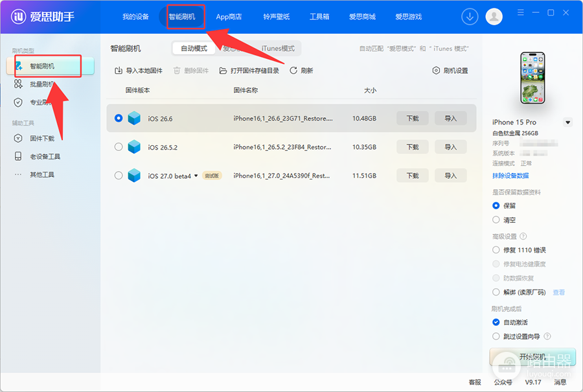Click the iPhone 15 Pro device image
Image resolution: width=583 pixels, height=392 pixels.
[x=532, y=78]
